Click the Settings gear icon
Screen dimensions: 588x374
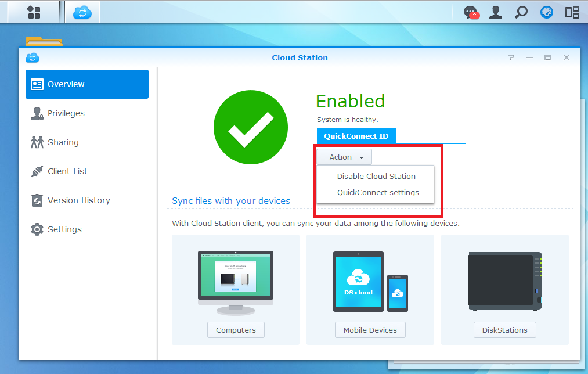pos(37,229)
